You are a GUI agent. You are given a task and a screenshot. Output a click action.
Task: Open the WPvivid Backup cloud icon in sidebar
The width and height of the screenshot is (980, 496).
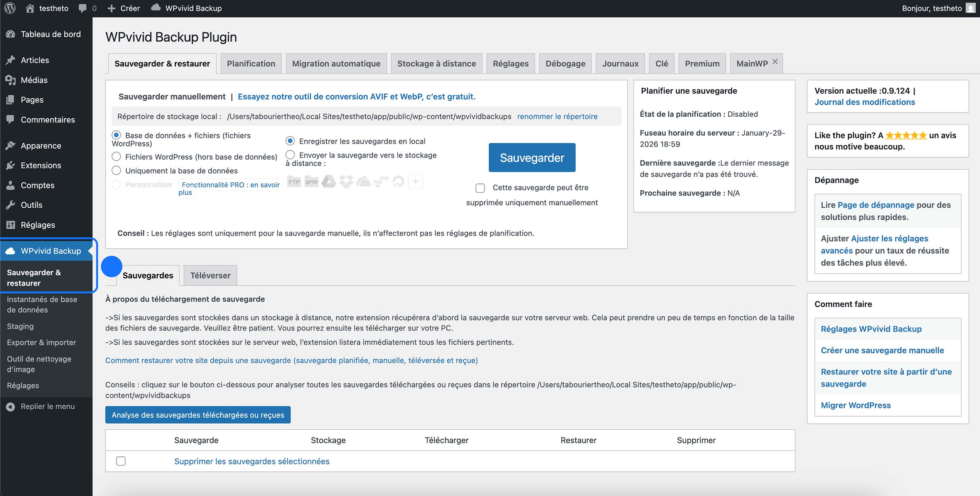tap(10, 251)
